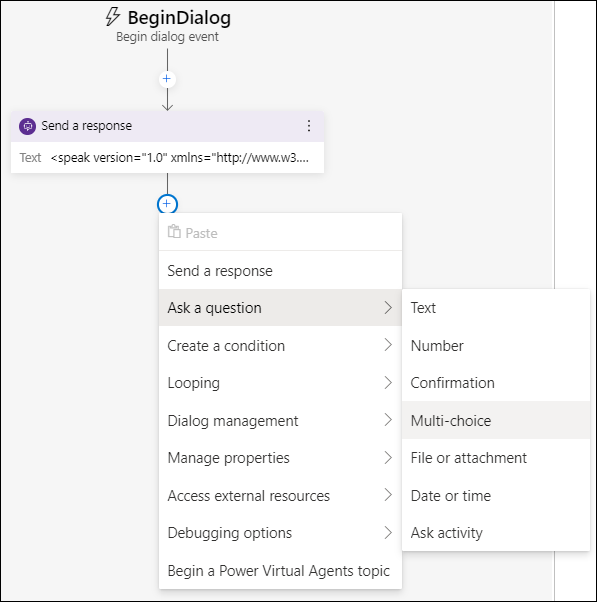
Task: Expand the Looping submenu chevron
Action: pyautogui.click(x=388, y=382)
